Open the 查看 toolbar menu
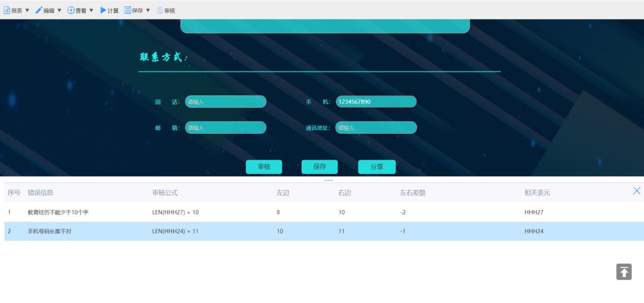Image resolution: width=644 pixels, height=303 pixels. coord(81,11)
